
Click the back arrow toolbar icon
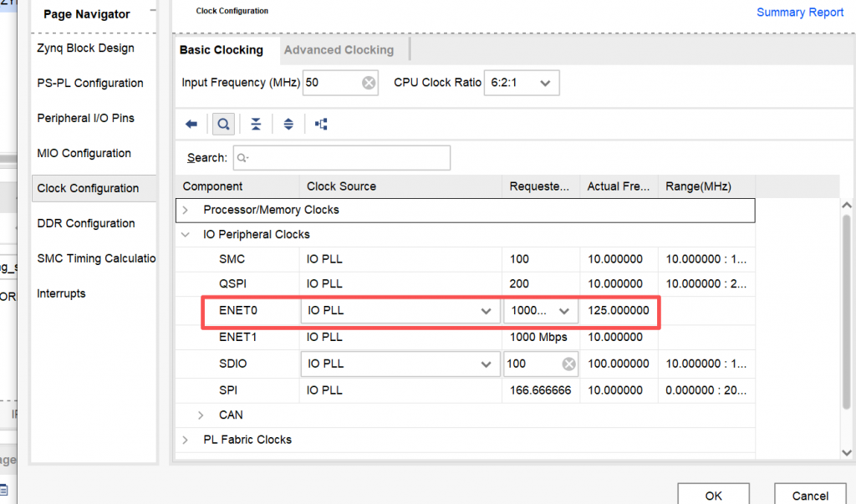[191, 125]
